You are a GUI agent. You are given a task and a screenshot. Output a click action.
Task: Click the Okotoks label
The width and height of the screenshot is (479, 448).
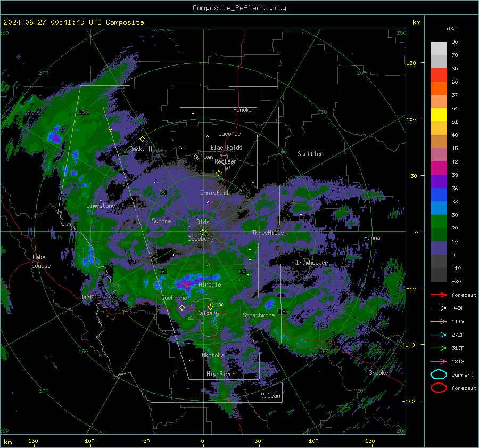pyautogui.click(x=213, y=355)
